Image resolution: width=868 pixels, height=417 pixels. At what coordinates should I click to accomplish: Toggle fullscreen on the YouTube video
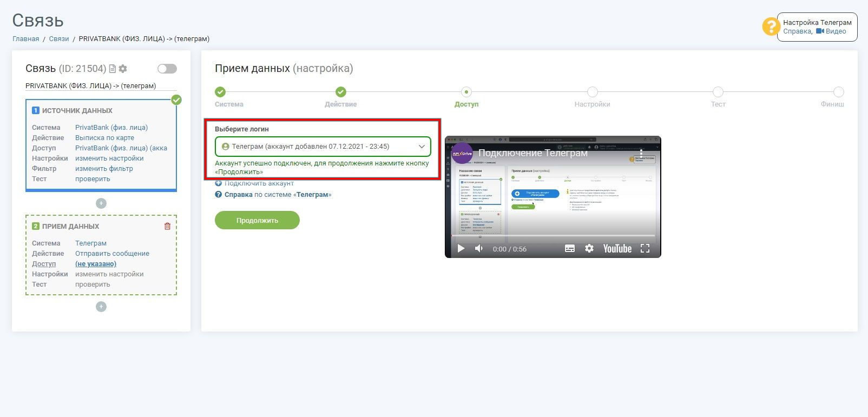(x=645, y=248)
